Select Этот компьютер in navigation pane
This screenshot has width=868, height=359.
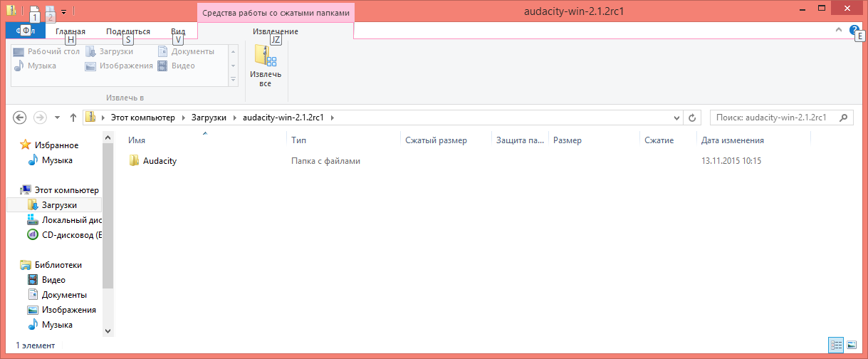pyautogui.click(x=60, y=190)
